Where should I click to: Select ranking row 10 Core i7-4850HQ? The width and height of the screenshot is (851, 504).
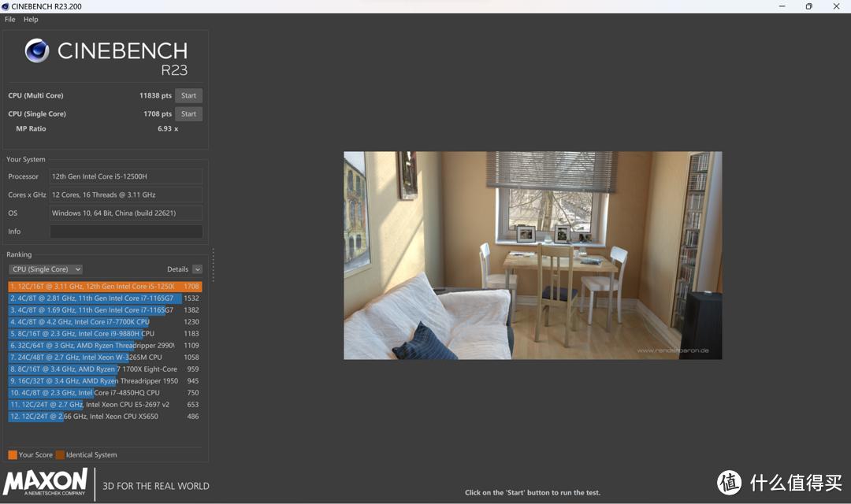click(105, 393)
